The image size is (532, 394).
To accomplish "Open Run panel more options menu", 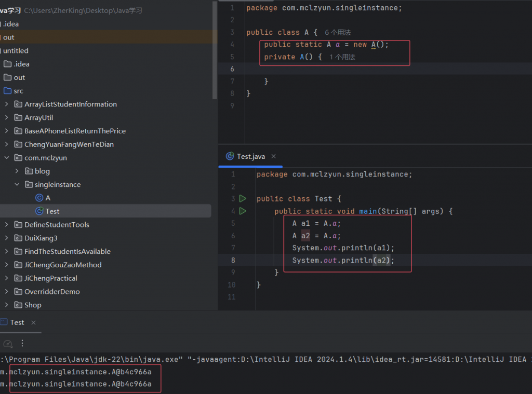I will [22, 343].
